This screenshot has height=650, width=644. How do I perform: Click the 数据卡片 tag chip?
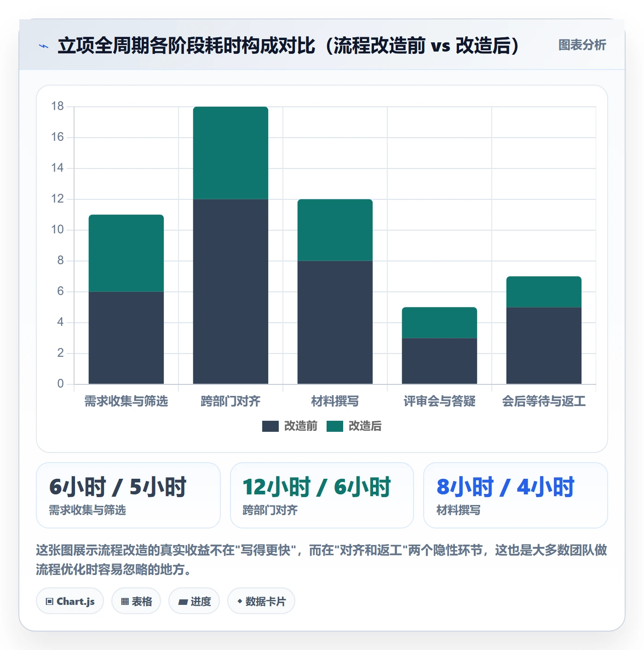tap(261, 601)
